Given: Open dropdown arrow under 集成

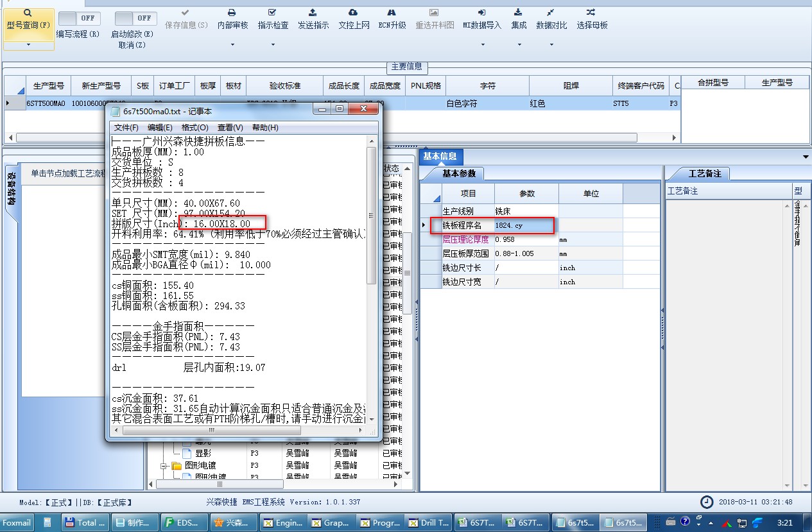Looking at the screenshot, I should point(519,45).
